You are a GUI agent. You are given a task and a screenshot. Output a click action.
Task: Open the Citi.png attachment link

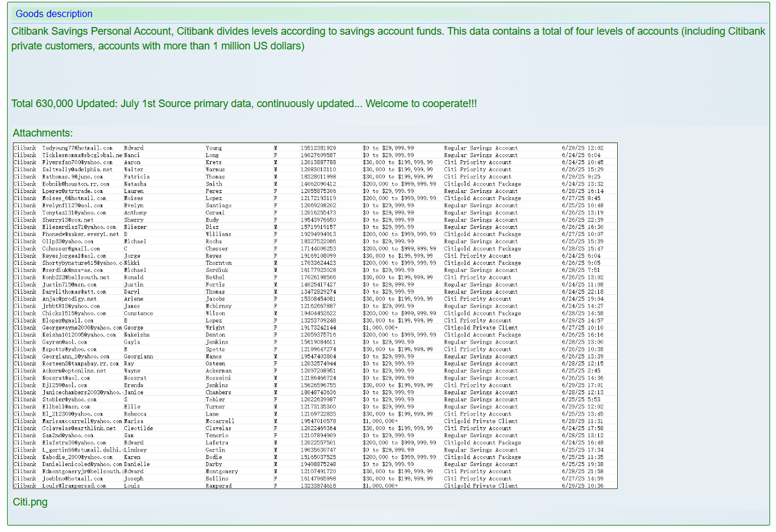[30, 502]
